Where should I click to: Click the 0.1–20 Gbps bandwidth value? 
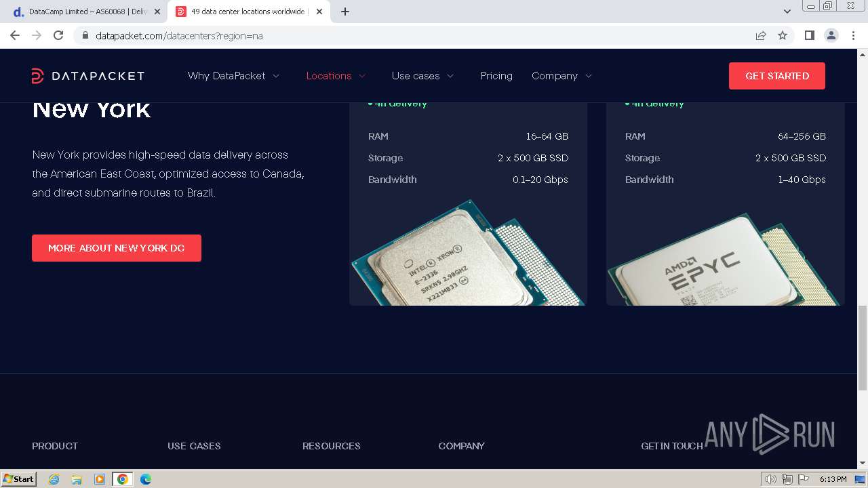pyautogui.click(x=540, y=180)
